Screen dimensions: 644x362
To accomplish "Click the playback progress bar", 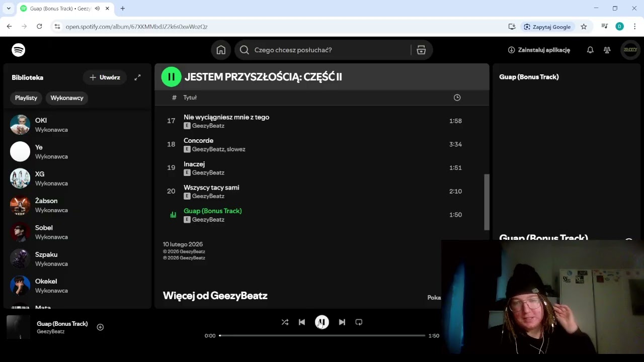I will 322,335.
